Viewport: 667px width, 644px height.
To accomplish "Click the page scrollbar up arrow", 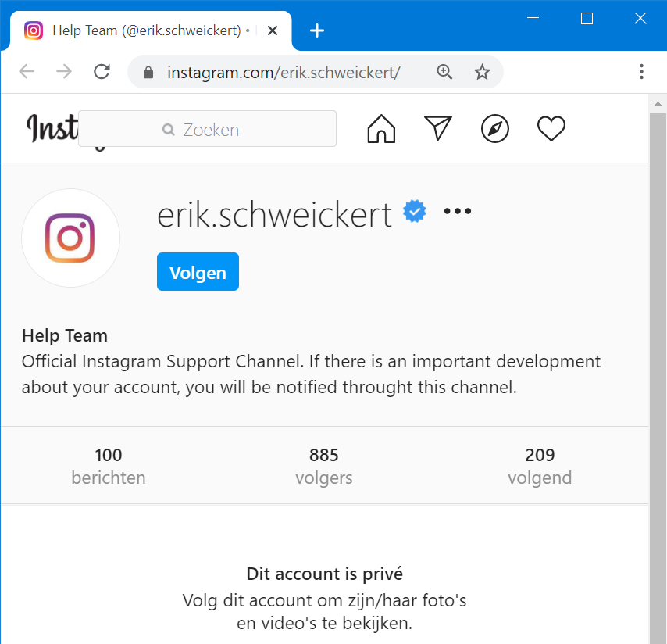I will [658, 104].
